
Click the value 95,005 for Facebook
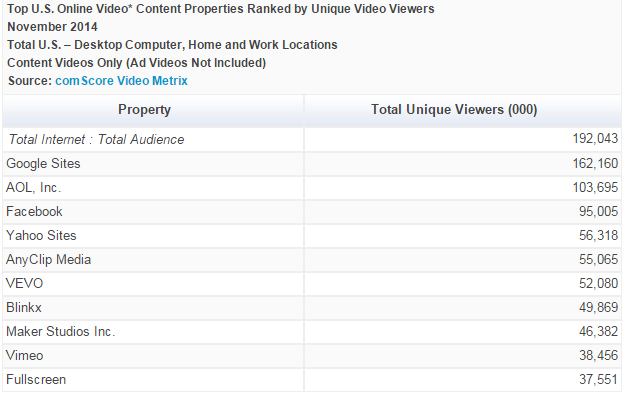click(598, 211)
